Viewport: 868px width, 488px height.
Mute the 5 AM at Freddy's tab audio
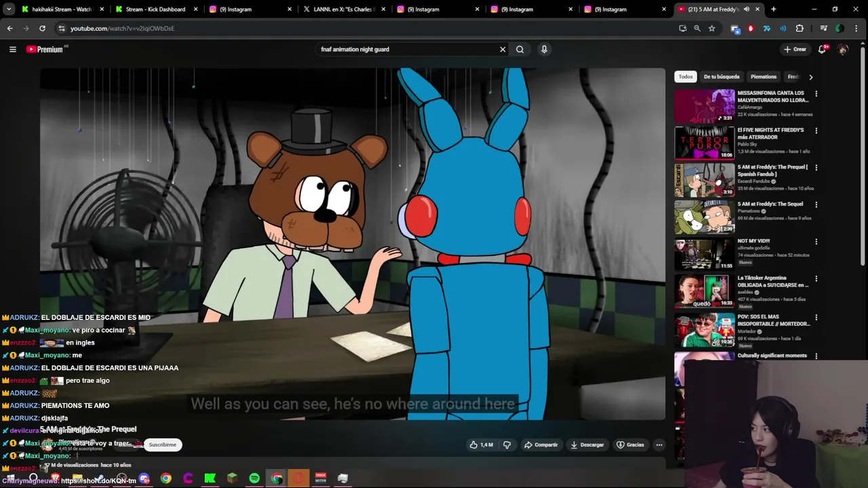pos(746,9)
